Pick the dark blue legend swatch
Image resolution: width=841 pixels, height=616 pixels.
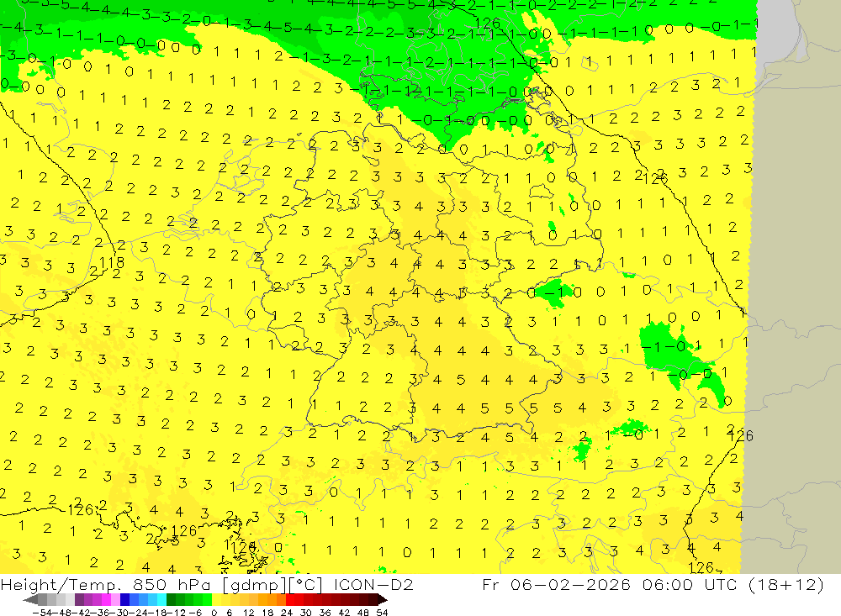coord(124,600)
